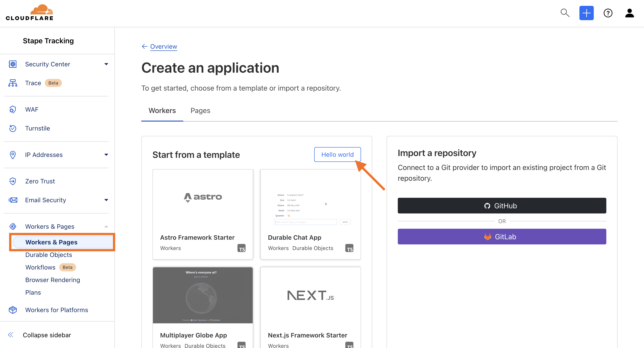Open Plans submenu item
The width and height of the screenshot is (644, 348).
coord(33,292)
